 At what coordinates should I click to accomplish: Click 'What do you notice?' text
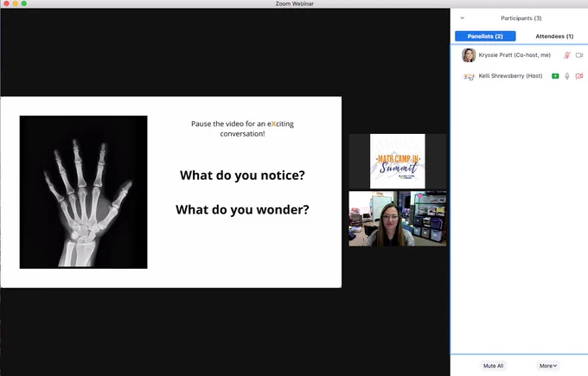point(242,175)
